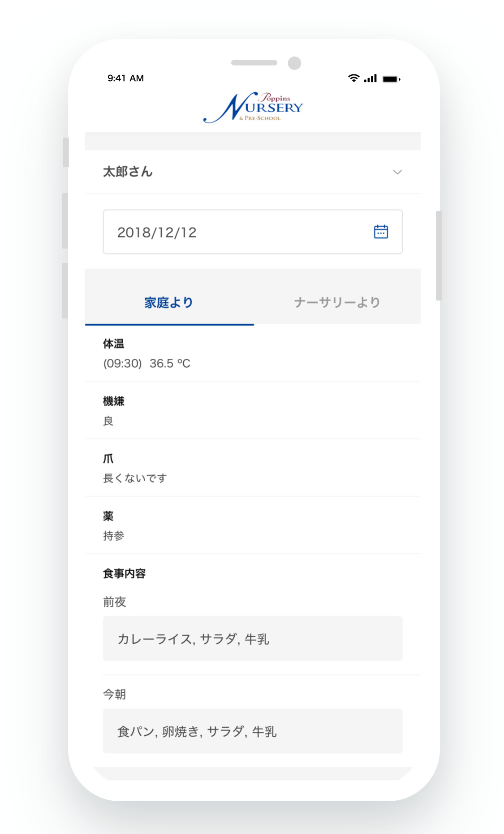The height and width of the screenshot is (834, 504).
Task: Select the 前夜 meal text box
Action: [x=253, y=639]
